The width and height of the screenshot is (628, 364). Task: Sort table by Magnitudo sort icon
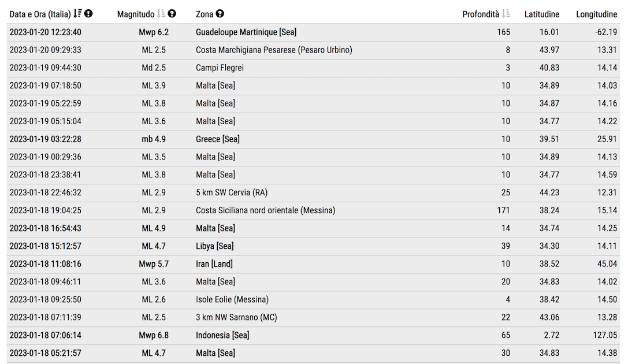[x=161, y=14]
